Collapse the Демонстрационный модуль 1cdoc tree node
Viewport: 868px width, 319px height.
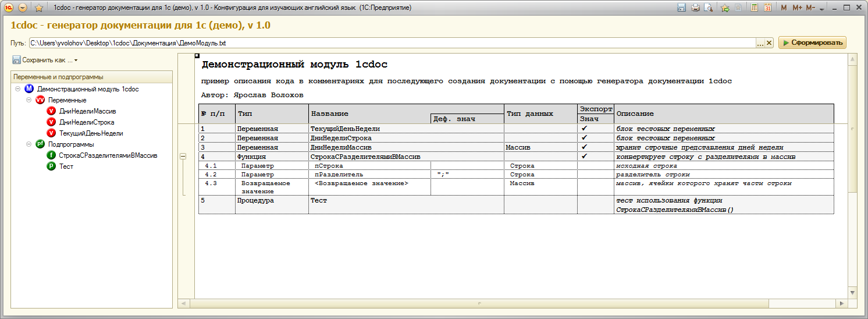[x=18, y=89]
